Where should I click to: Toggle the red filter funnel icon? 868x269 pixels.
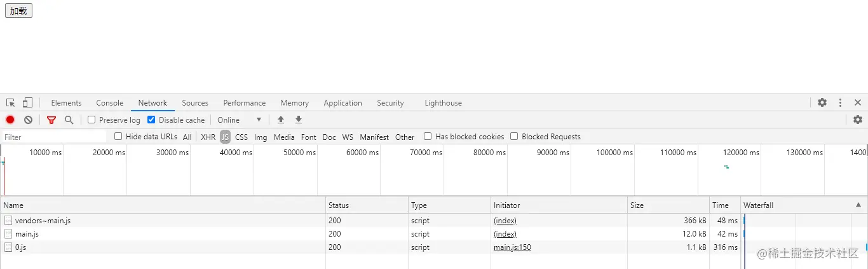point(51,120)
